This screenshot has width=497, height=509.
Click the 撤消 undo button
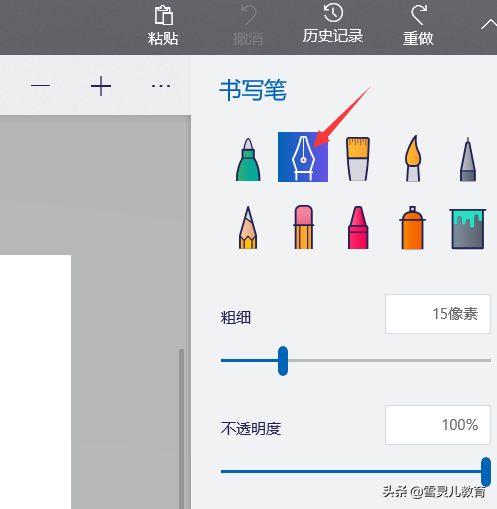click(248, 26)
